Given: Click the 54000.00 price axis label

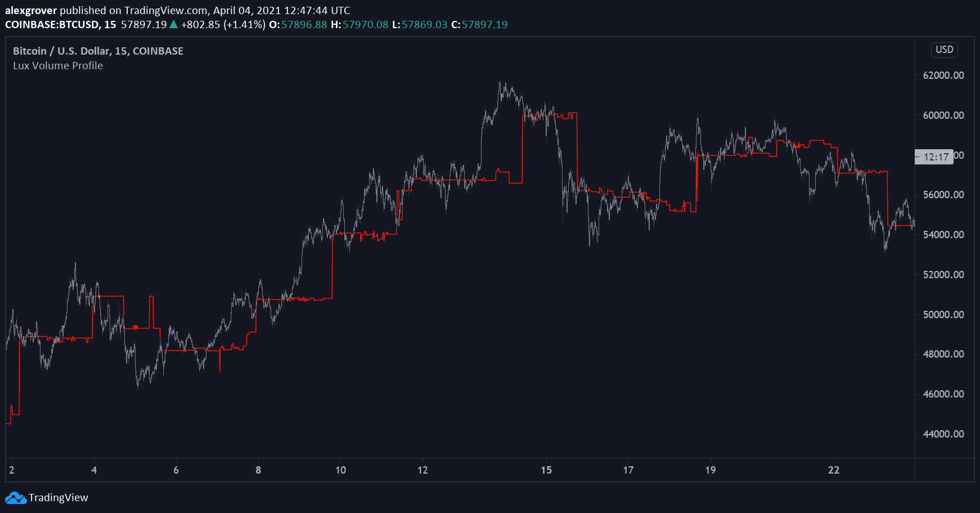Looking at the screenshot, I should click(943, 235).
